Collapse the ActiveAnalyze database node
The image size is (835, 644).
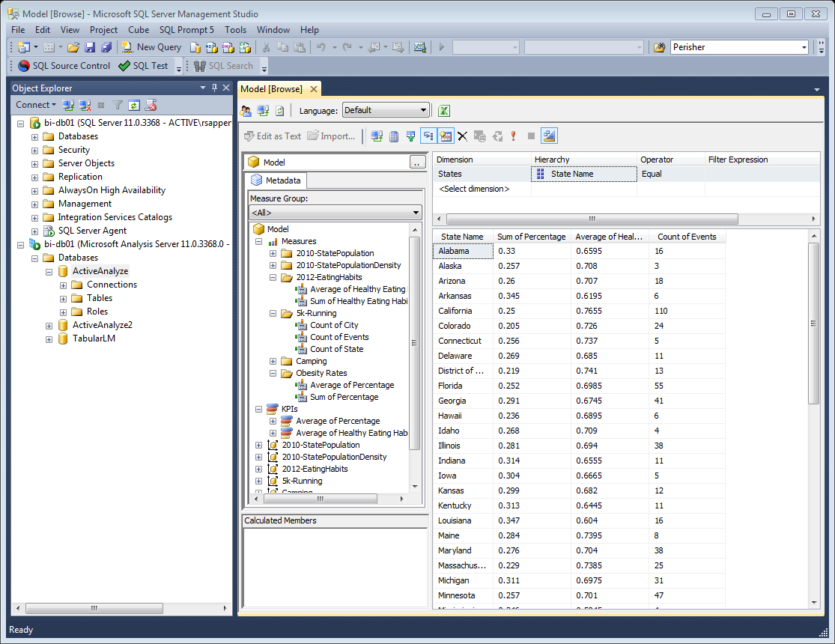click(x=49, y=271)
